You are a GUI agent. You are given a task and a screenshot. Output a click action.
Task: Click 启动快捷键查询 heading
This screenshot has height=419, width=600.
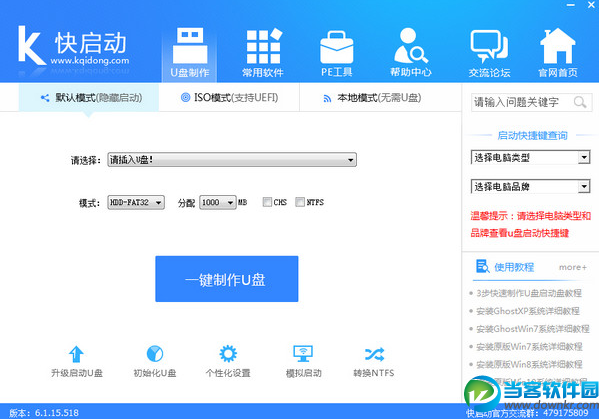(x=532, y=135)
